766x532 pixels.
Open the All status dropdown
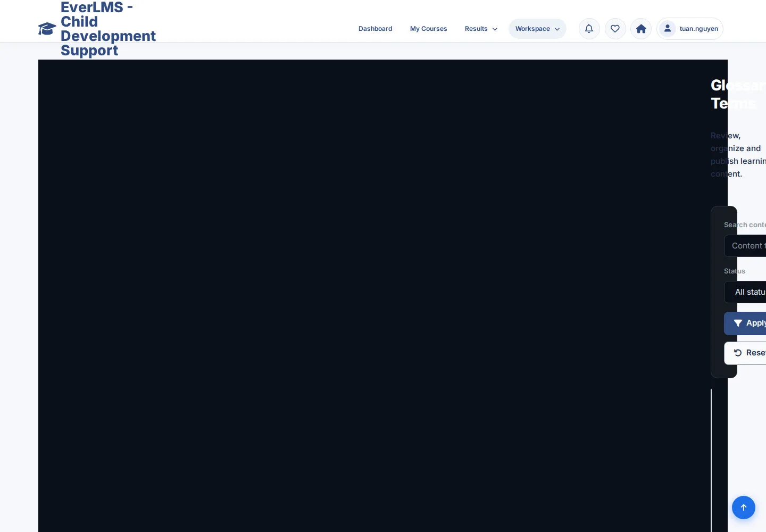click(745, 292)
